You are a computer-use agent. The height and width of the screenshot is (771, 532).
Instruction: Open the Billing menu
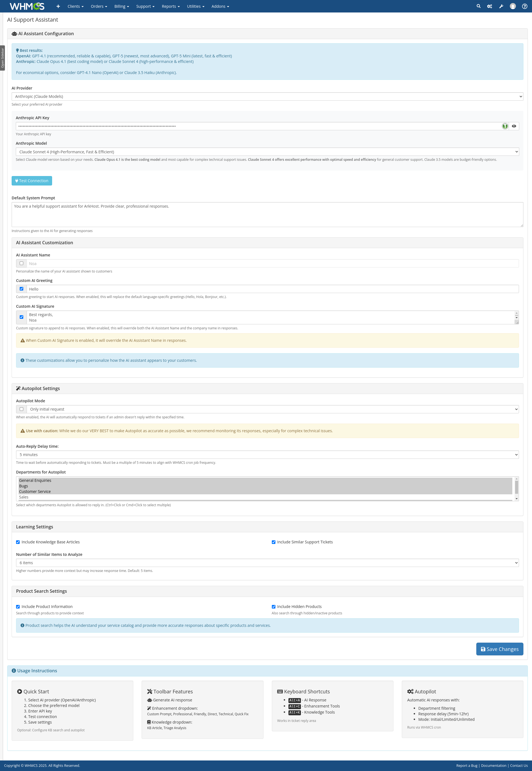[121, 6]
